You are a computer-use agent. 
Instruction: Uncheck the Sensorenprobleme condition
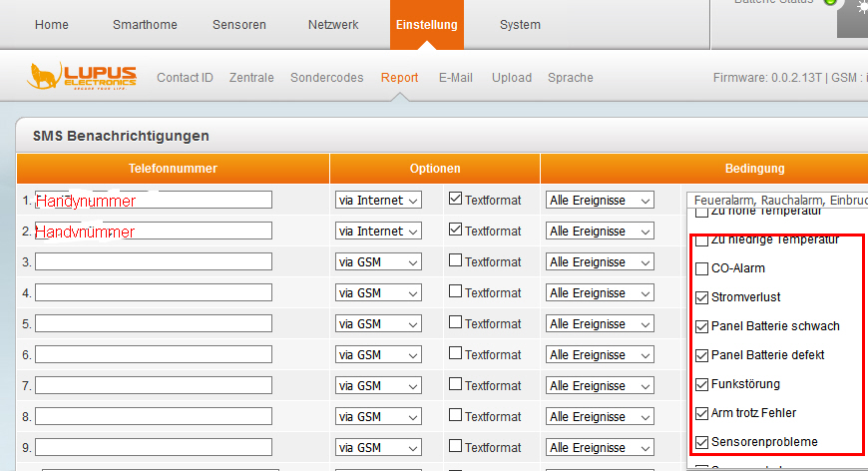point(702,442)
